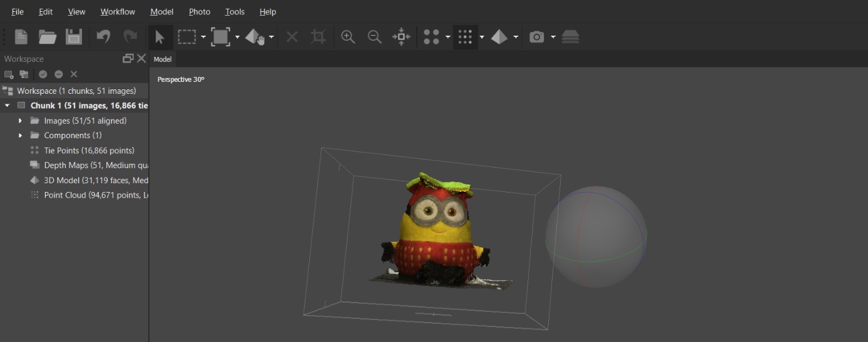The height and width of the screenshot is (342, 868).
Task: Select the Navigation arrow tool
Action: pos(160,37)
